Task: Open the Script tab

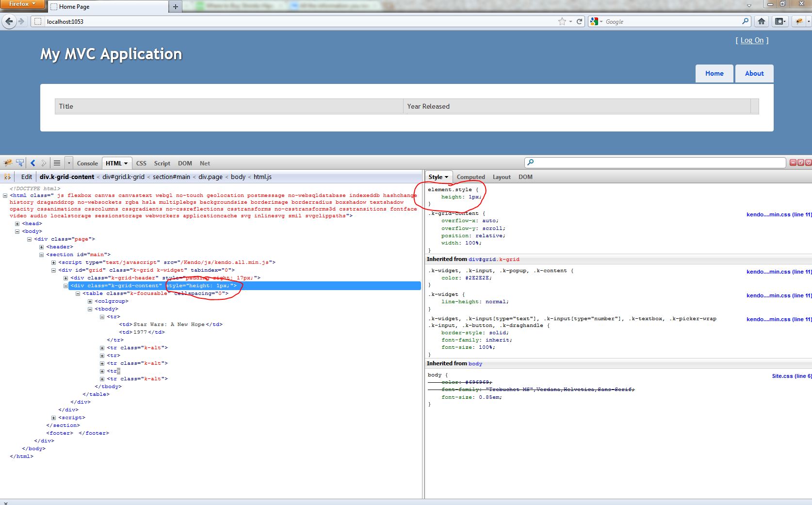Action: (x=162, y=163)
